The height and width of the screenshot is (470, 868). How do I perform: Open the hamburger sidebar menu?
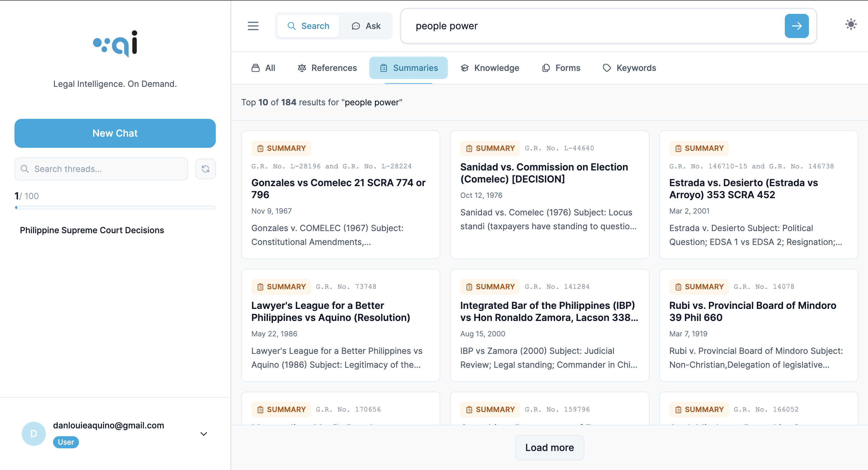point(253,26)
